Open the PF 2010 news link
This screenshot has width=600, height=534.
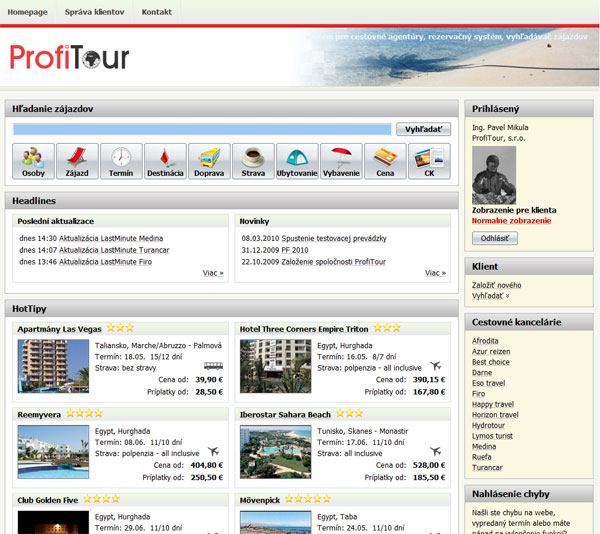tap(295, 250)
